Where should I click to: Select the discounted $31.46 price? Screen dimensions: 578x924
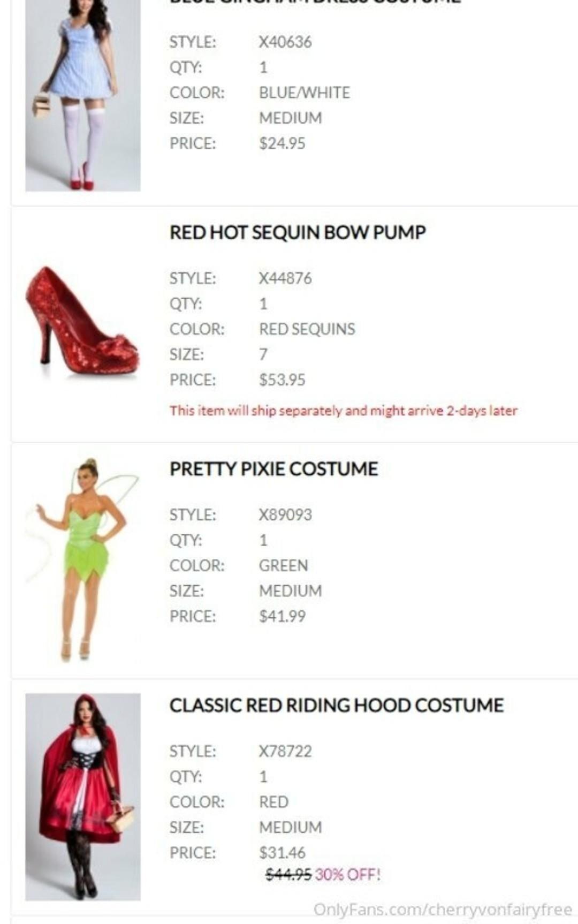tap(282, 853)
